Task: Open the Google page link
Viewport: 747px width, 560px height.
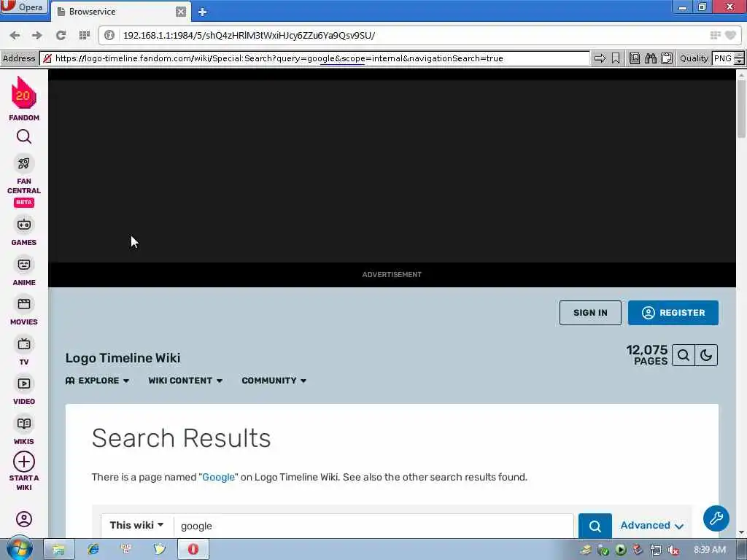Action: click(218, 477)
